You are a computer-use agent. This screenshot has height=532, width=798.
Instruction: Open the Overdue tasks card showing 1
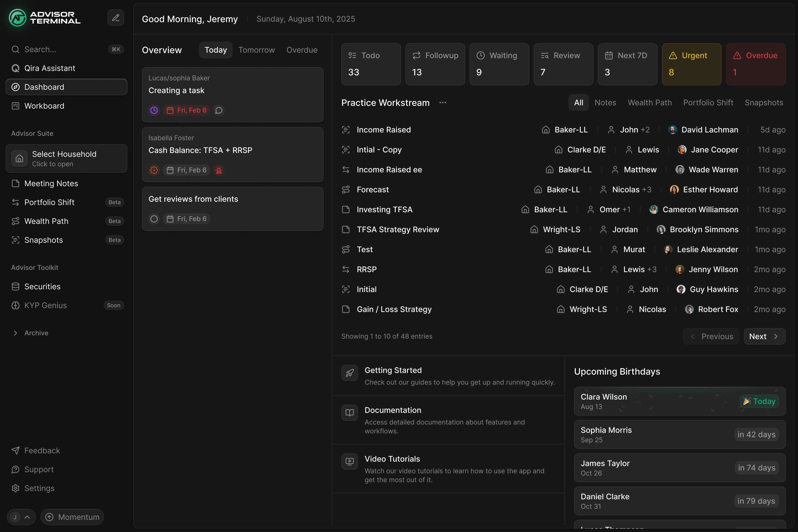coord(756,64)
